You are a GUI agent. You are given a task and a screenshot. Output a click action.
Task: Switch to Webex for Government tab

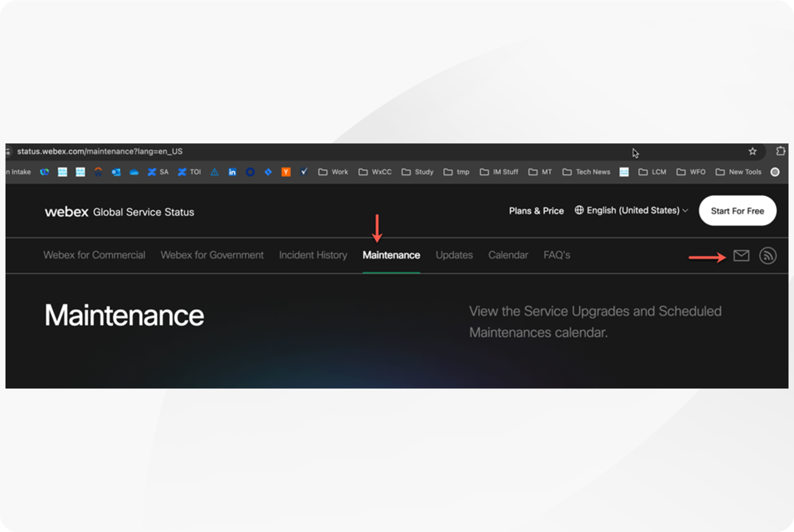tap(212, 255)
